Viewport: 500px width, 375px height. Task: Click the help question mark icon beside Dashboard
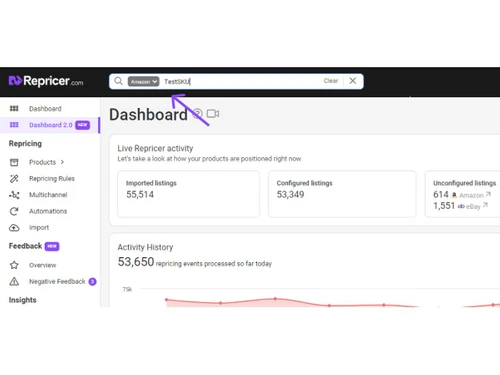[198, 114]
